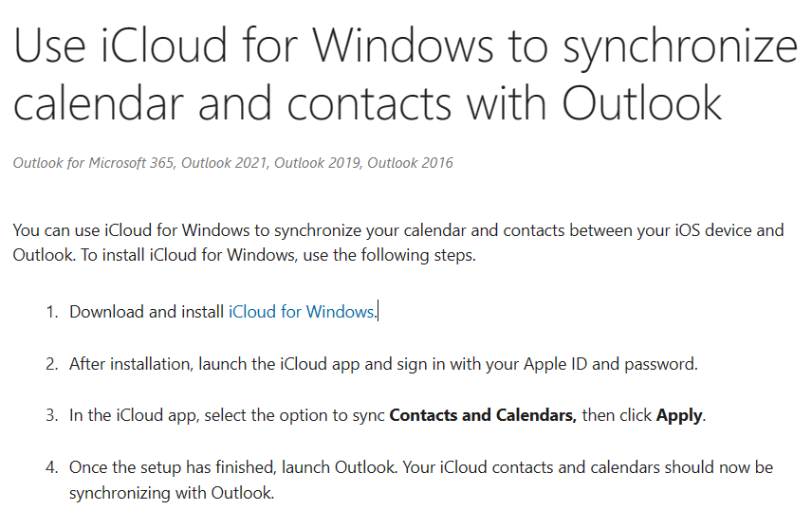
Task: Click bold 'Apply' word in step 3
Action: (679, 415)
